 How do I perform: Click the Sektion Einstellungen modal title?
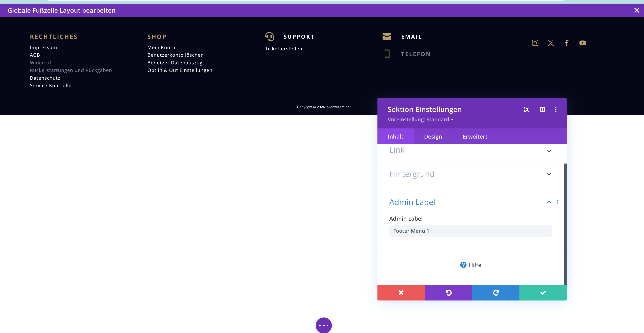425,109
